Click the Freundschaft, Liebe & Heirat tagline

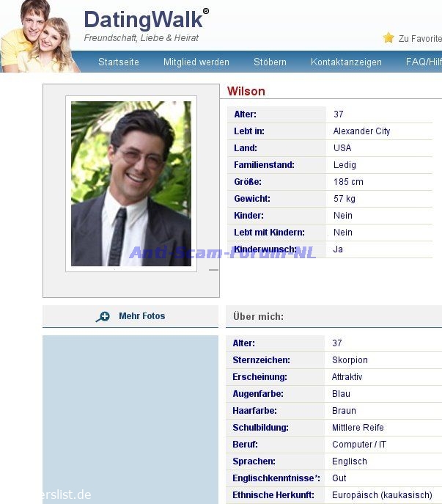coord(141,38)
